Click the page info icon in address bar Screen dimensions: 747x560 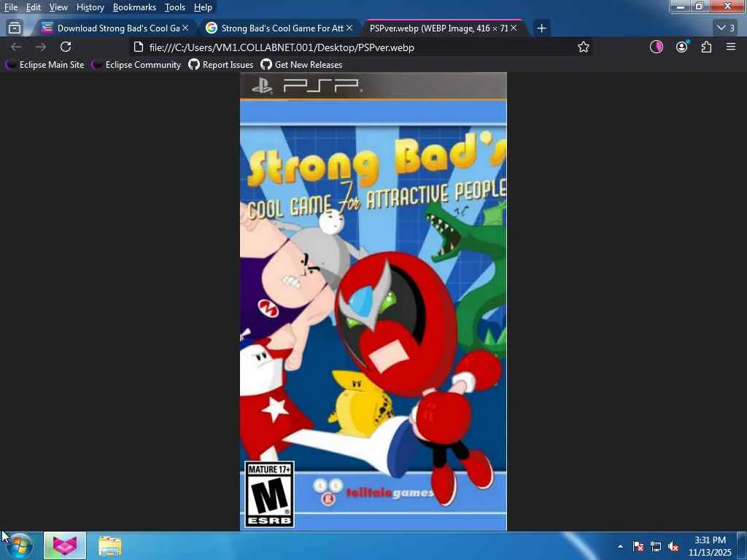click(x=138, y=47)
